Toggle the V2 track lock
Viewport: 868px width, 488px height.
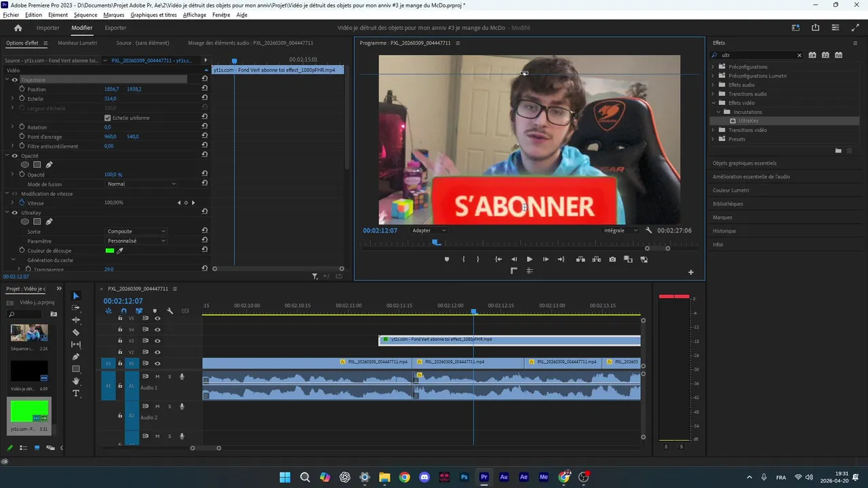click(120, 352)
